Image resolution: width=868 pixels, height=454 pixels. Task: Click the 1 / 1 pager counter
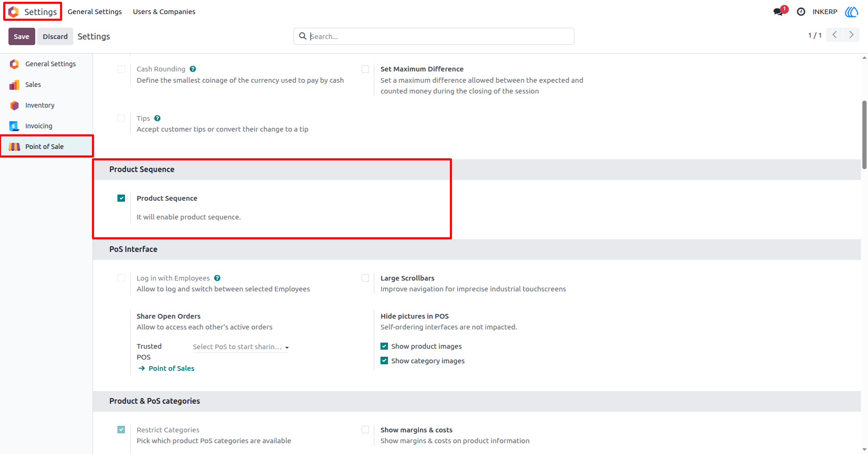coord(815,35)
